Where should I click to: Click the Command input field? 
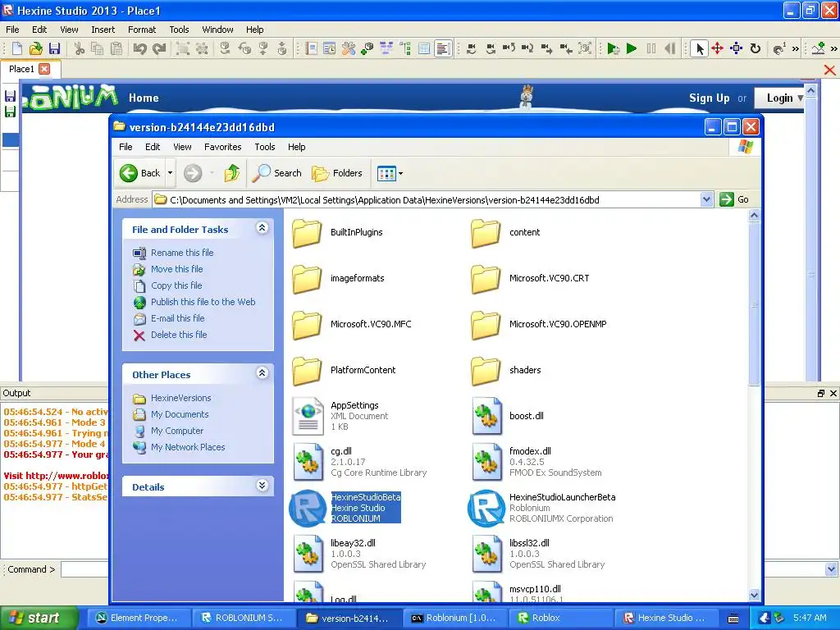tap(85, 569)
